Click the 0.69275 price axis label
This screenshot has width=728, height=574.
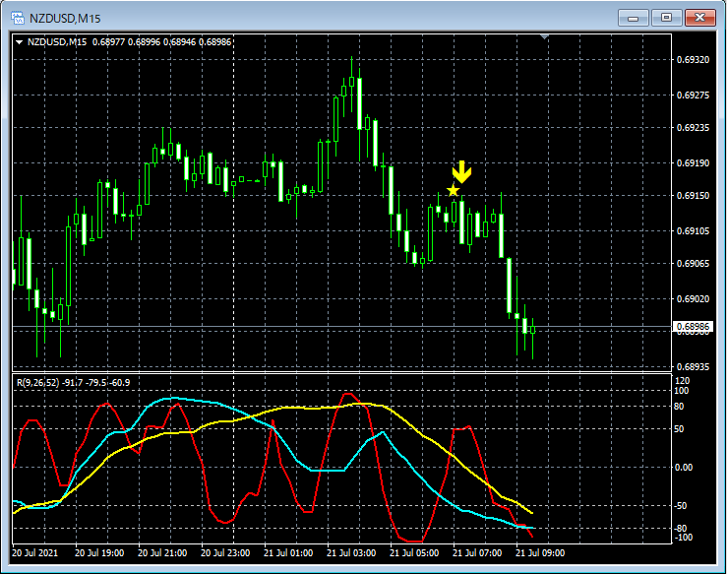pyautogui.click(x=694, y=96)
